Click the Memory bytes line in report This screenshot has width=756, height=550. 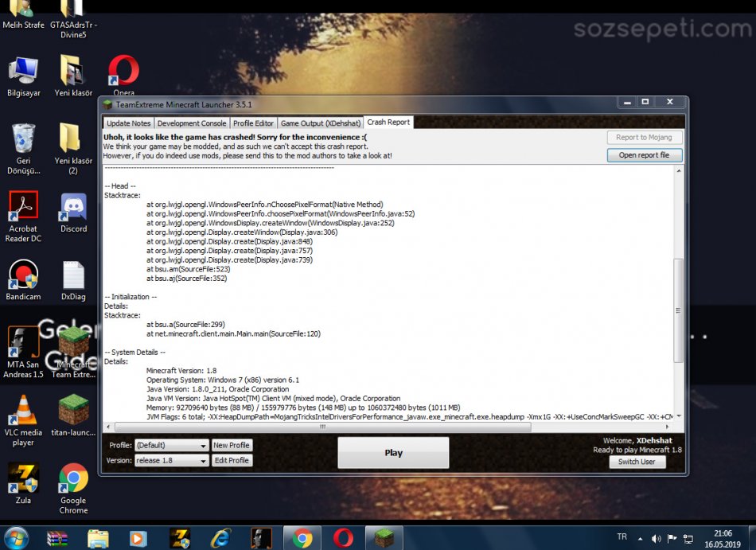click(x=303, y=408)
